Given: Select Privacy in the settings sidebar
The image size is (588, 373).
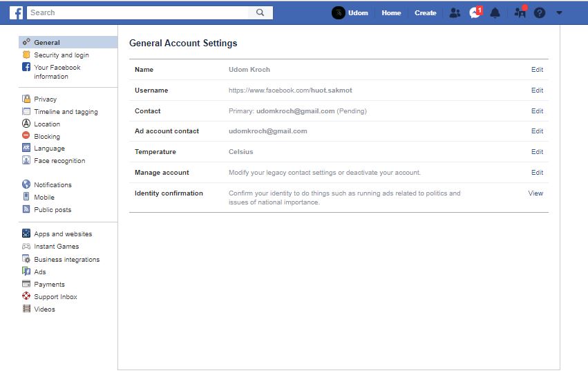Looking at the screenshot, I should pyautogui.click(x=45, y=99).
